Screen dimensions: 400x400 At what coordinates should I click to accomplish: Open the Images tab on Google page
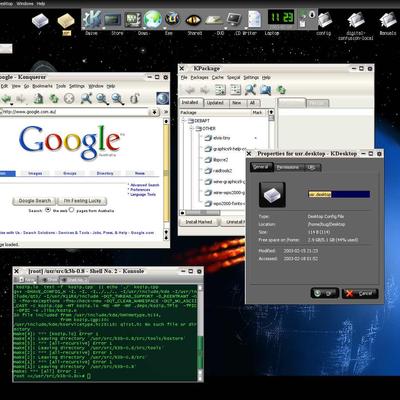35,173
